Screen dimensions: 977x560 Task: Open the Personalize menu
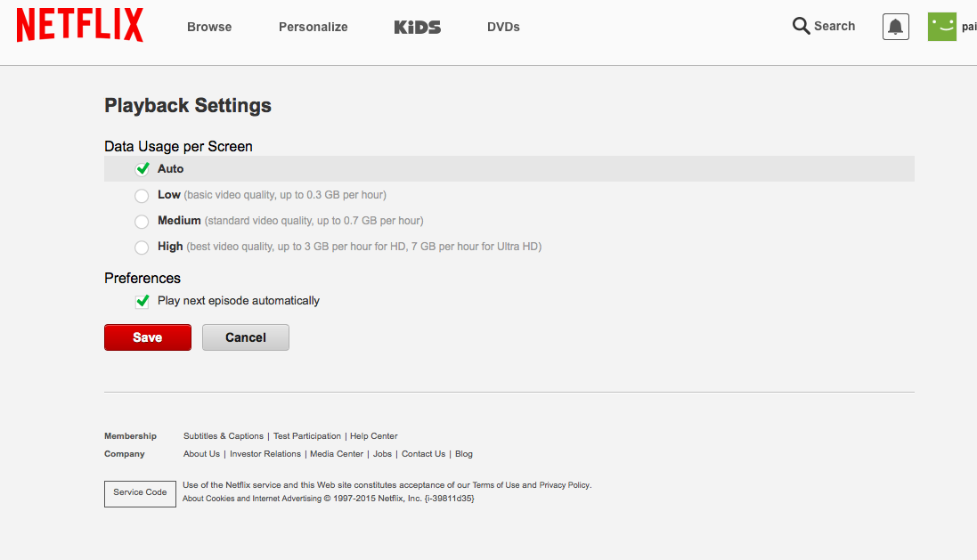313,27
